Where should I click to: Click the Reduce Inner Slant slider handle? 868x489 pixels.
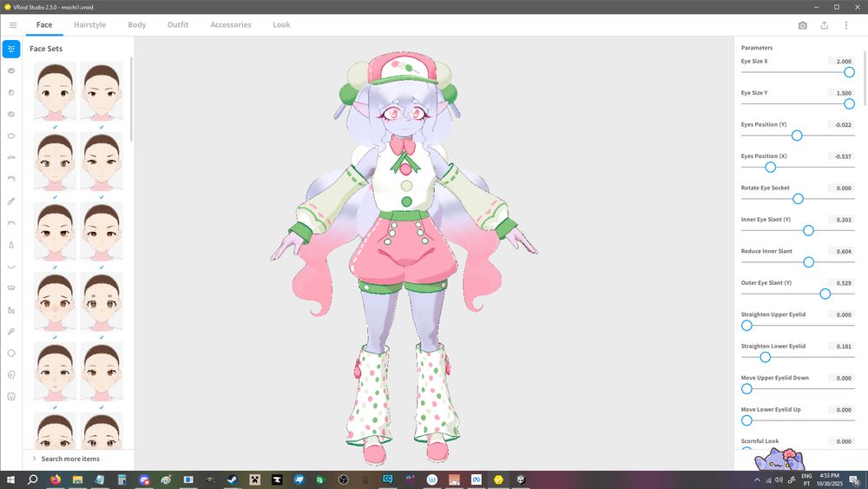pyautogui.click(x=809, y=262)
